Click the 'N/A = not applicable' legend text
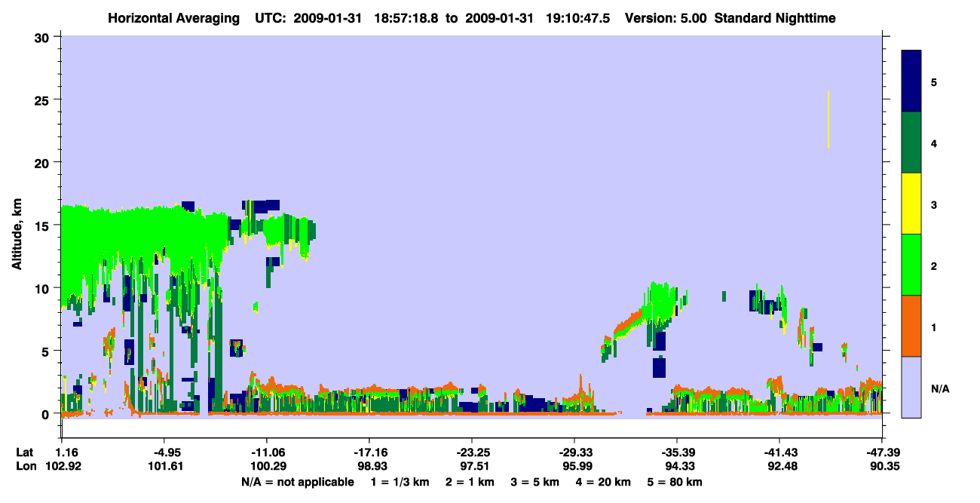Viewport: 980px width, 503px height. coord(298,482)
